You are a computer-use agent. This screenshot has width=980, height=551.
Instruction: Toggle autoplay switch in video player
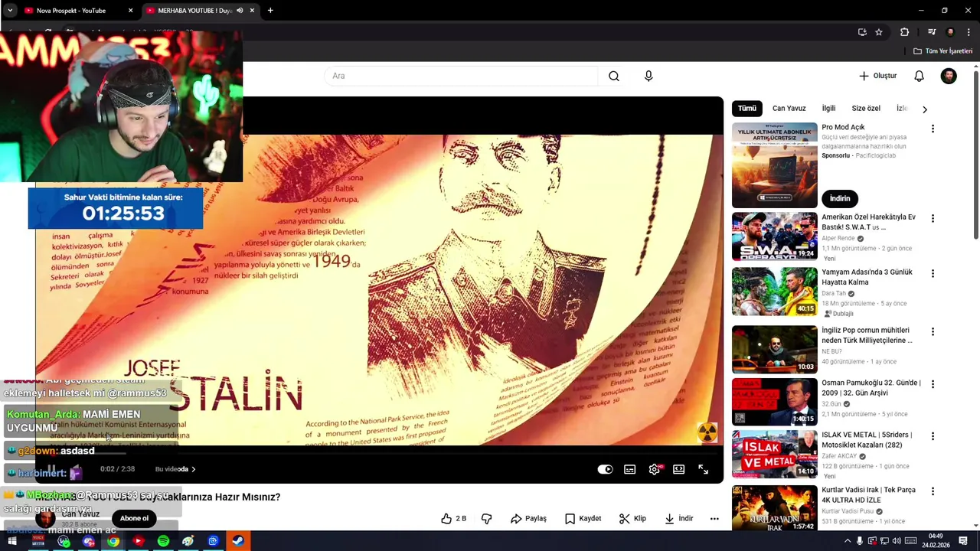[605, 469]
